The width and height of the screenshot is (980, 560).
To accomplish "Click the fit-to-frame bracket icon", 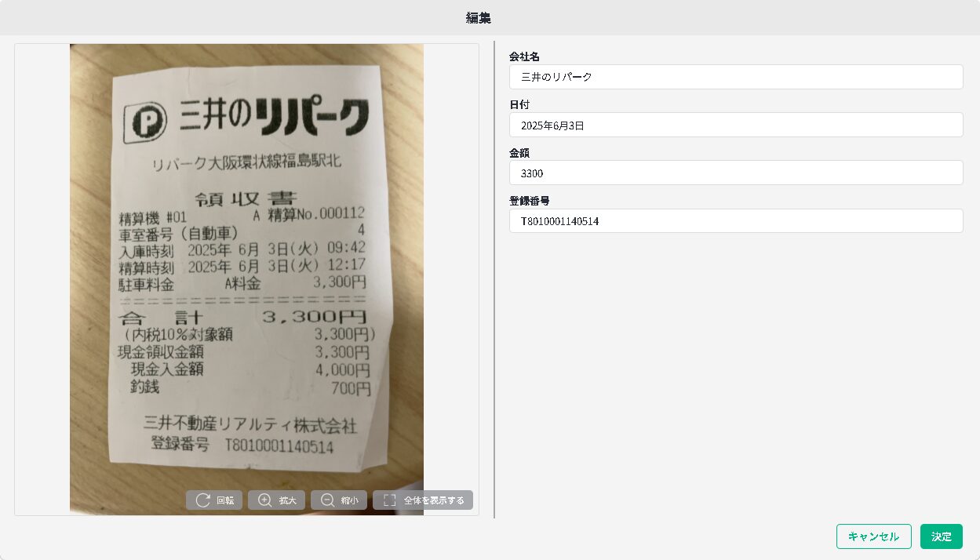I will click(390, 500).
